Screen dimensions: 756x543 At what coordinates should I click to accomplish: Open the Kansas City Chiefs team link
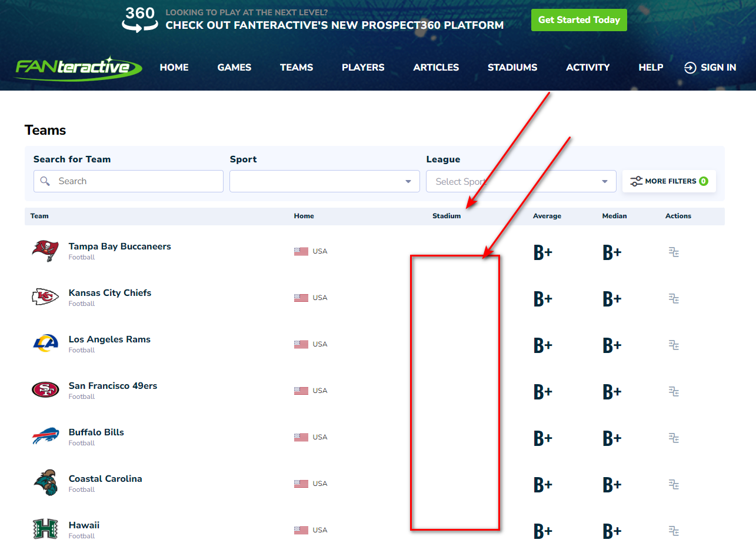click(110, 293)
